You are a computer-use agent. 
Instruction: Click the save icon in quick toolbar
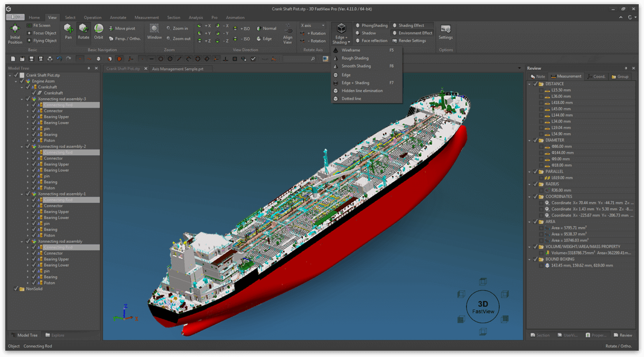click(x=31, y=59)
